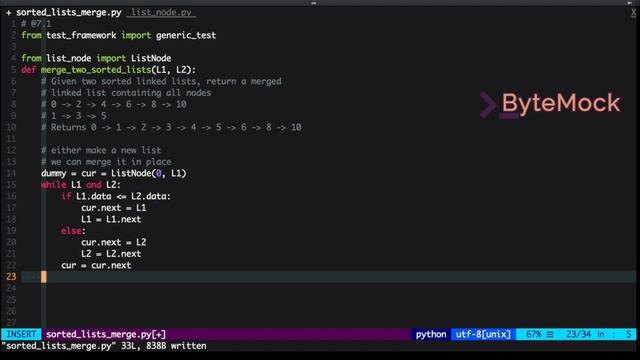Click the dummy = cur = ListNode line
The height and width of the screenshot is (360, 640).
(114, 173)
